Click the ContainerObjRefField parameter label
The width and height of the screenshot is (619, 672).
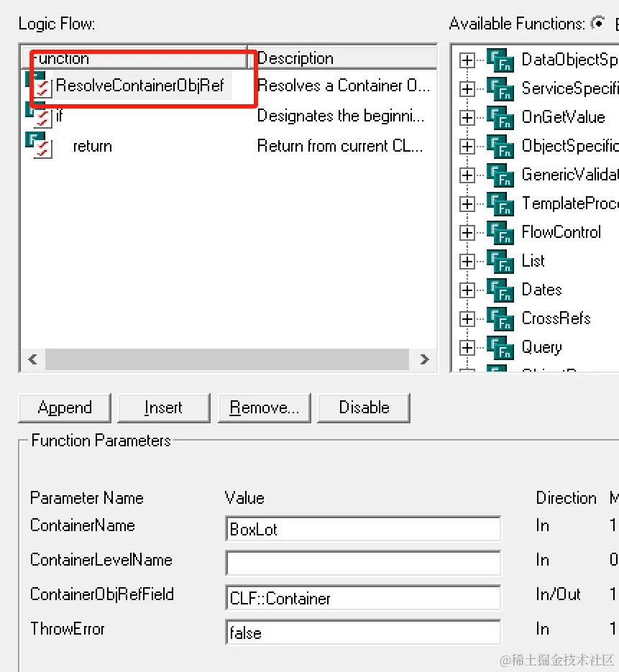point(102,594)
